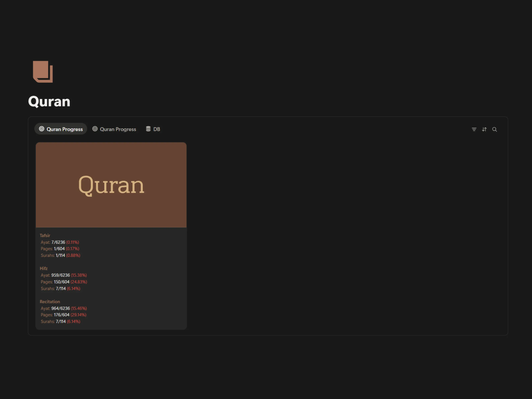
Task: Click the database stack icon beside DB
Action: pyautogui.click(x=148, y=129)
